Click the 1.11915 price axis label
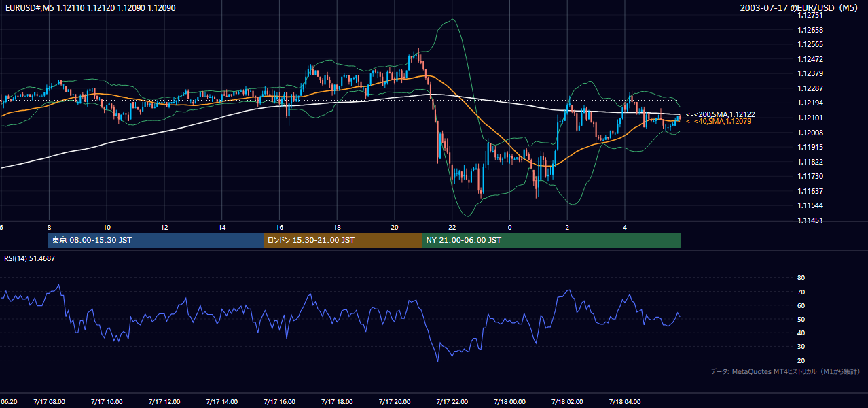Viewport: 868px width, 408px height. [x=810, y=147]
